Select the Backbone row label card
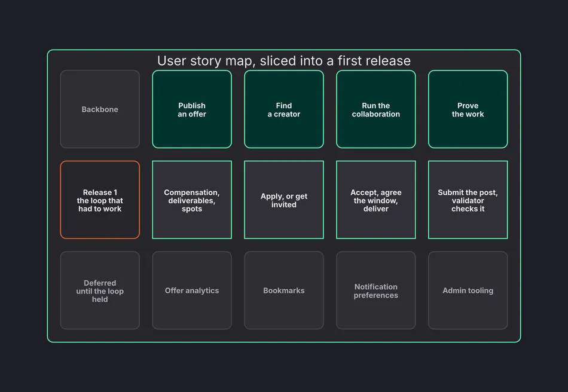This screenshot has height=392, width=568. (x=100, y=109)
